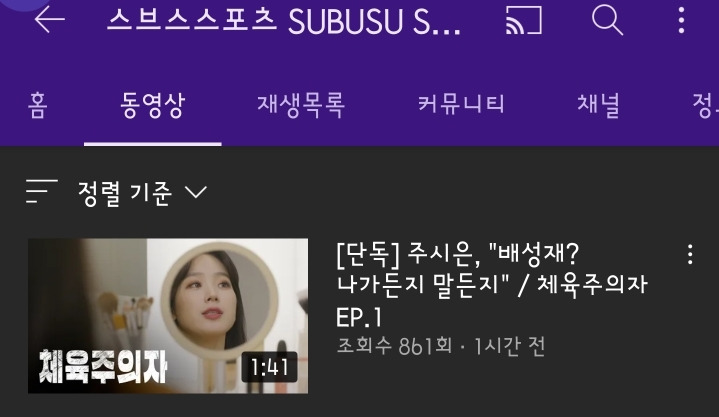Tap the 조회수 861회 view count text

[394, 346]
